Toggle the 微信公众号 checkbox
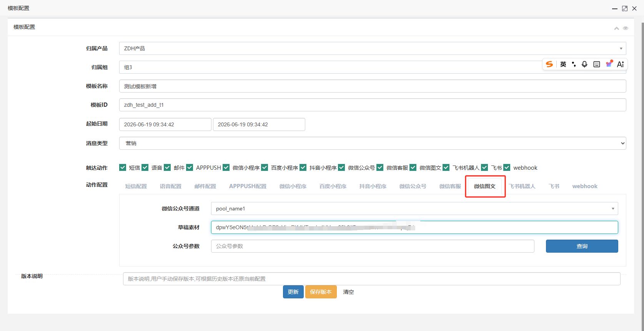 click(341, 167)
